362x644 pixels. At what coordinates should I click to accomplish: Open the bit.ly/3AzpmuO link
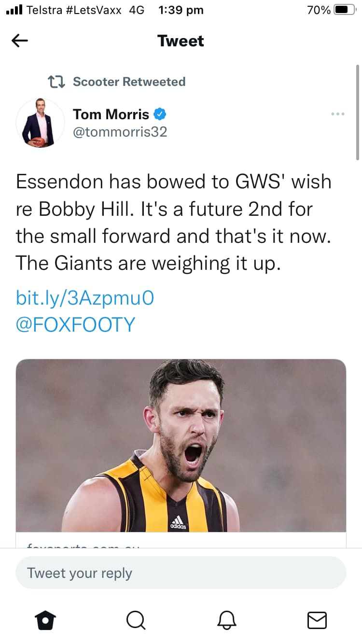coord(85,298)
